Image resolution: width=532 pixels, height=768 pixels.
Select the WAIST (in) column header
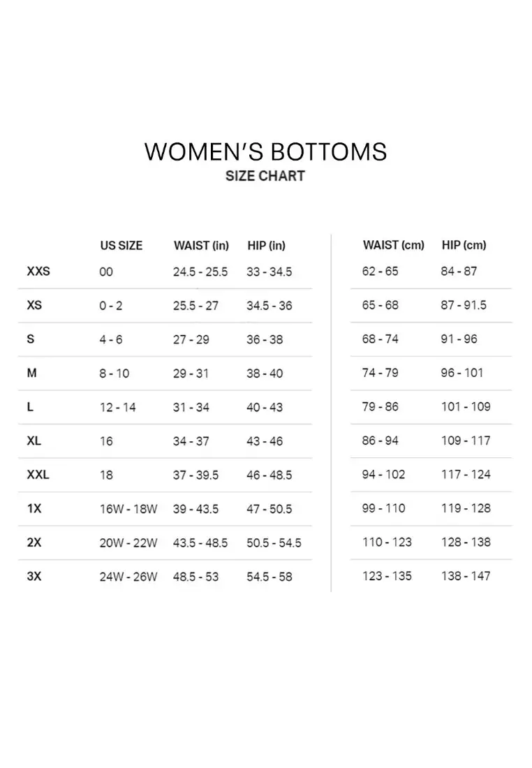click(201, 246)
